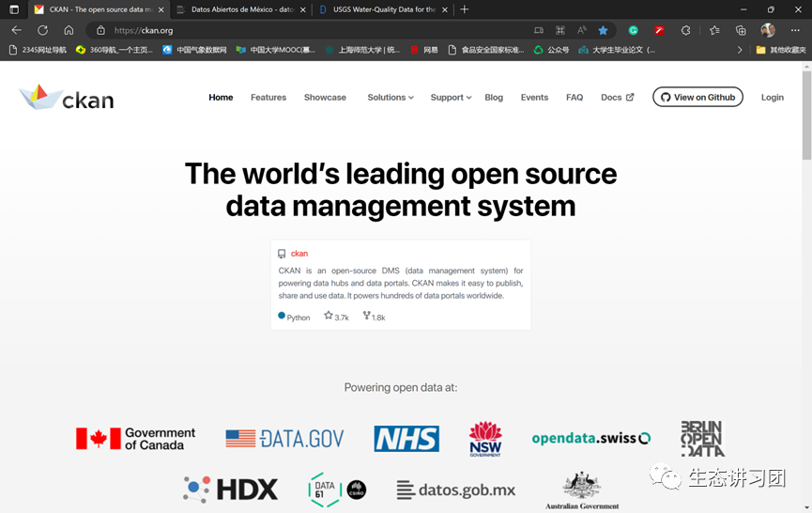Select the CKAN open source data tab
The height and width of the screenshot is (513, 812).
tap(100, 9)
